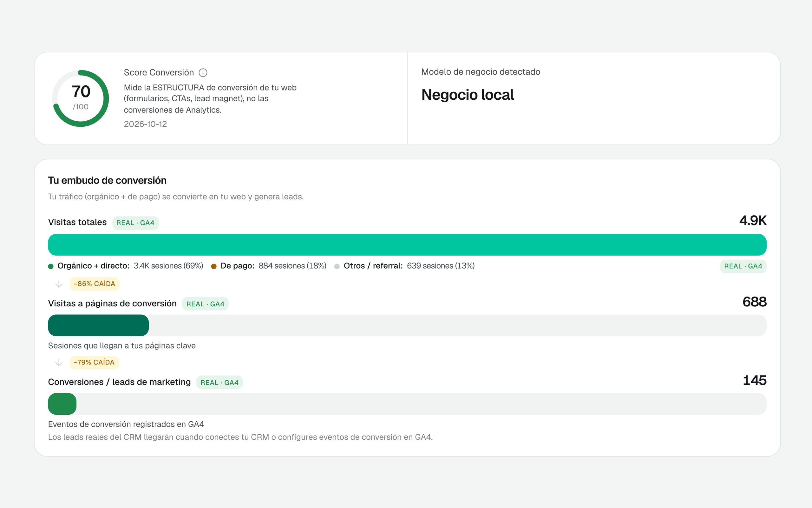812x508 pixels.
Task: Click the Visitas totales progress bar
Action: [407, 244]
